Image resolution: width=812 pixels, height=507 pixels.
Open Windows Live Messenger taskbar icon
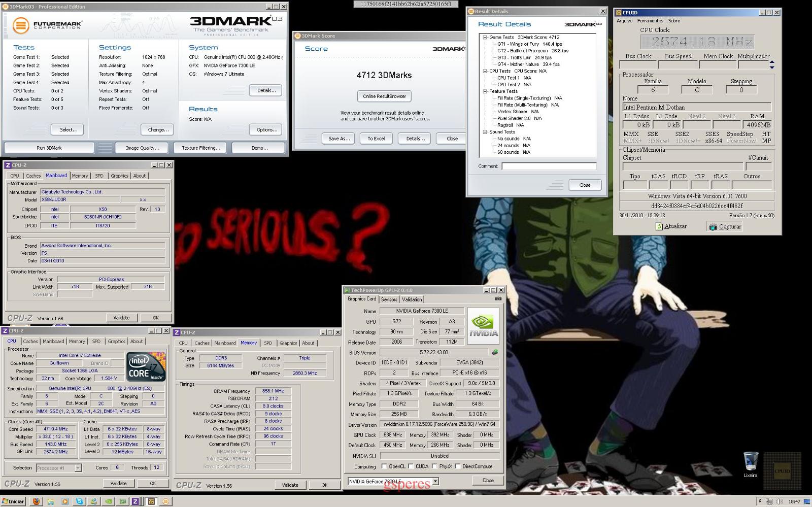(x=94, y=501)
